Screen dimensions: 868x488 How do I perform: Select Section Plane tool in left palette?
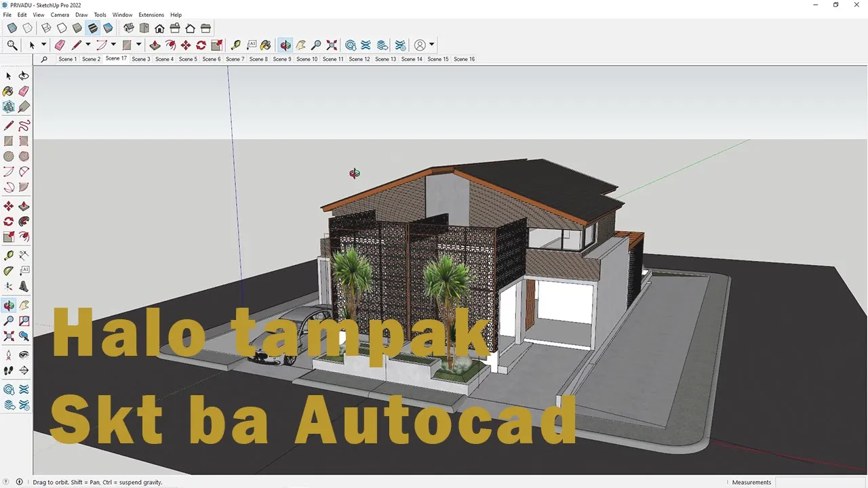click(x=24, y=371)
